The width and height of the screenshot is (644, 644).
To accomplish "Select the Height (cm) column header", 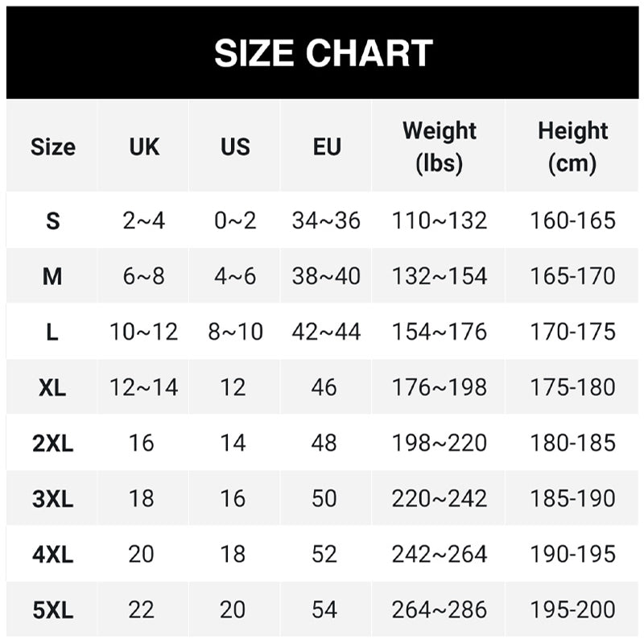I will click(x=572, y=147).
